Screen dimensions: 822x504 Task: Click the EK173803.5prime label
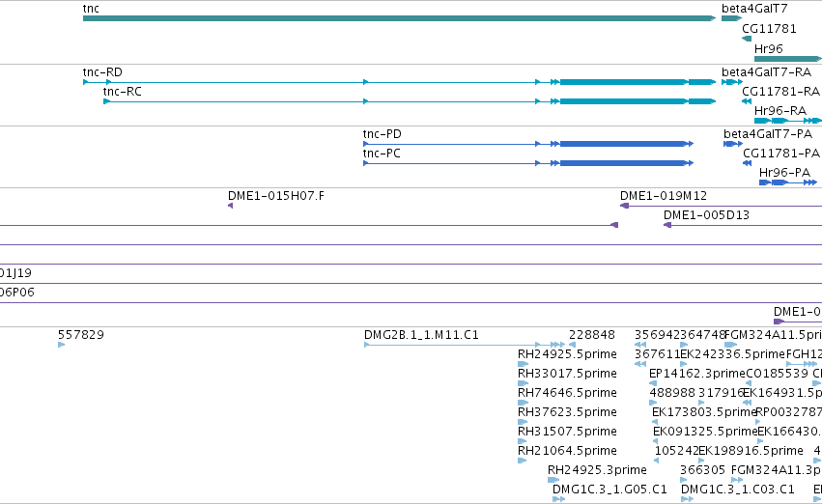tap(704, 412)
